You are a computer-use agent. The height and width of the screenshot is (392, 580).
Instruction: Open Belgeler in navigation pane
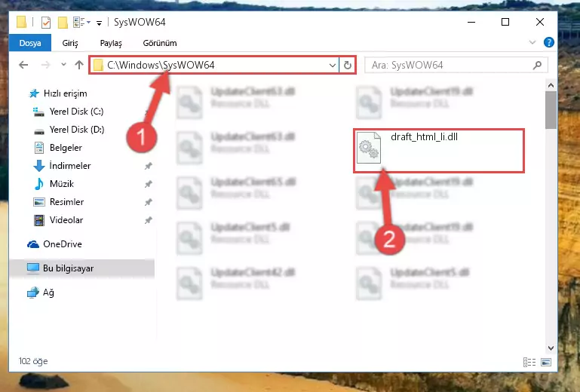[66, 148]
